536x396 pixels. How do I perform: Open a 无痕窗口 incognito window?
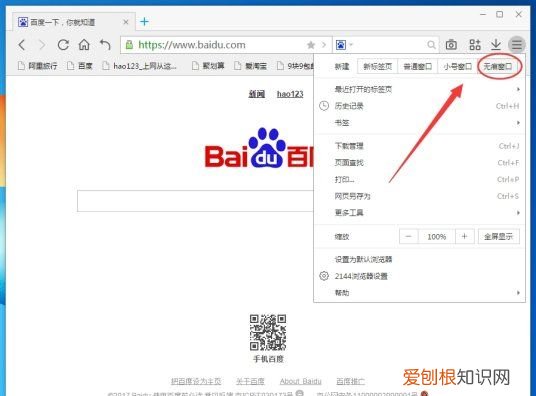[497, 66]
